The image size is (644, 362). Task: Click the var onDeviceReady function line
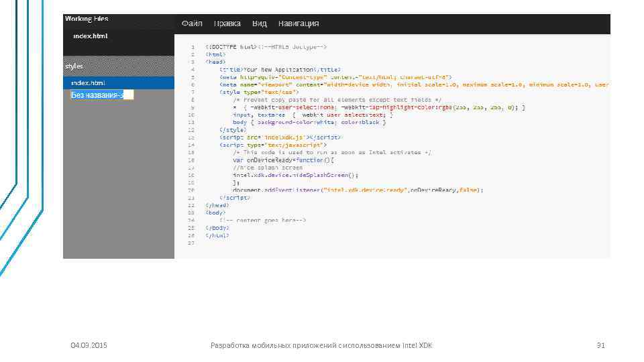click(283, 160)
